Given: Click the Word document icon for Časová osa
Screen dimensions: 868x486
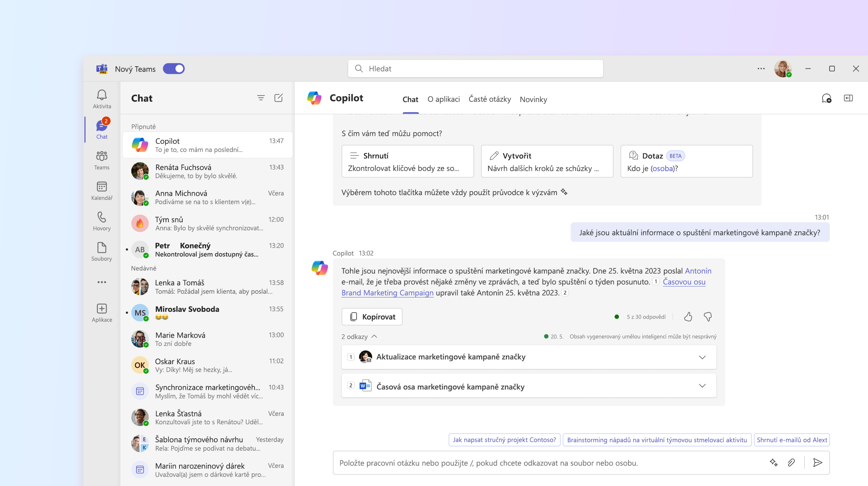Looking at the screenshot, I should coord(365,386).
